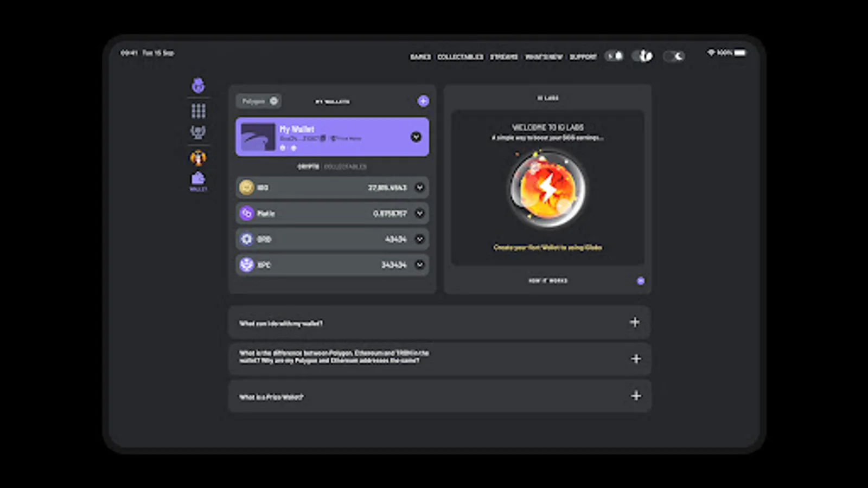Screen dimensions: 868x488
Task: Click the second small badge under wallet address
Action: pyautogui.click(x=293, y=148)
